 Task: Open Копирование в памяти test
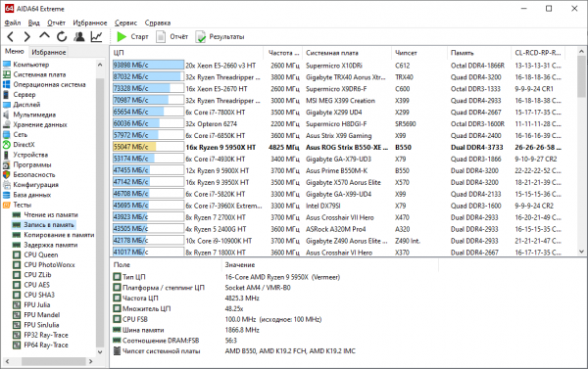pos(59,235)
